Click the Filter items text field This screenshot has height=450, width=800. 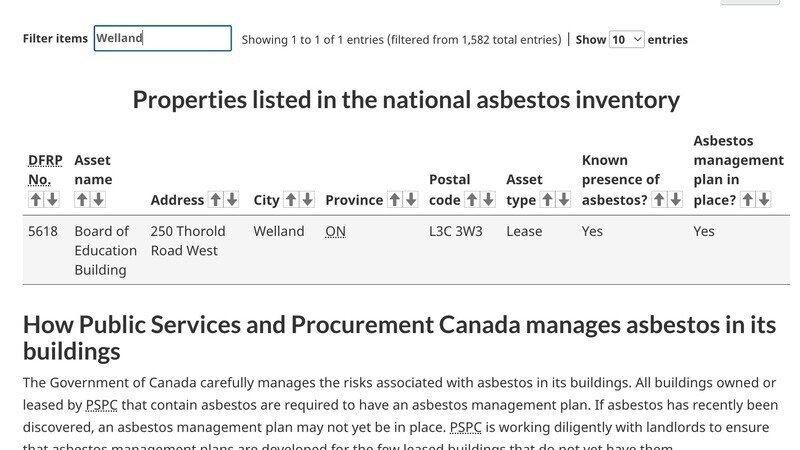coord(163,38)
